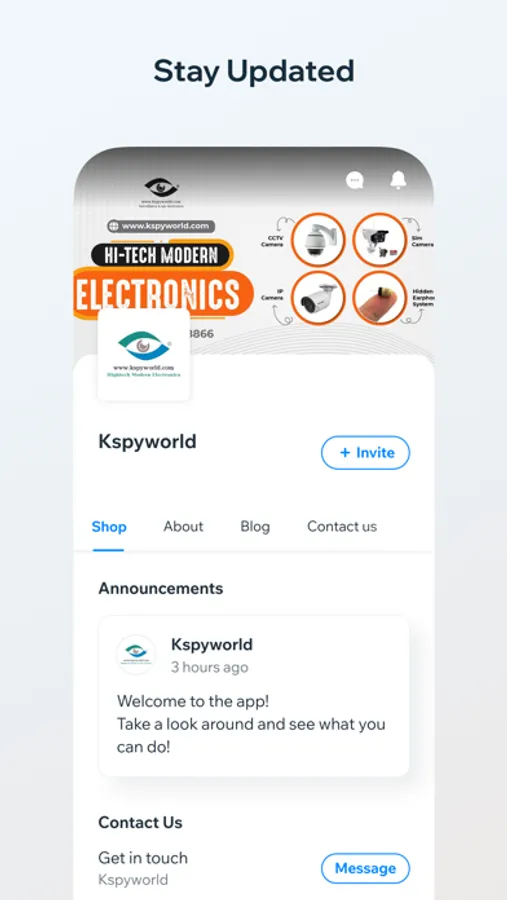Click the www.kspyworld.com banner link
Viewport: 507px width, 900px height.
[x=161, y=226]
